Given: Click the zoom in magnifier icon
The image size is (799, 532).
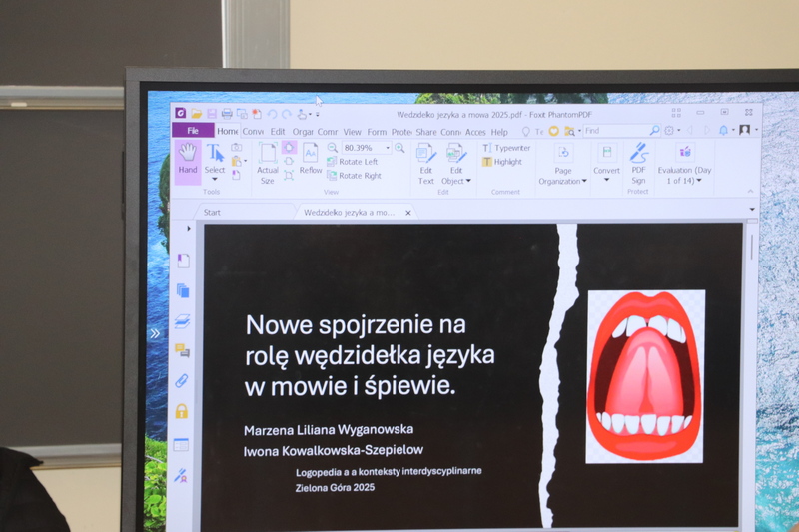Looking at the screenshot, I should [399, 148].
